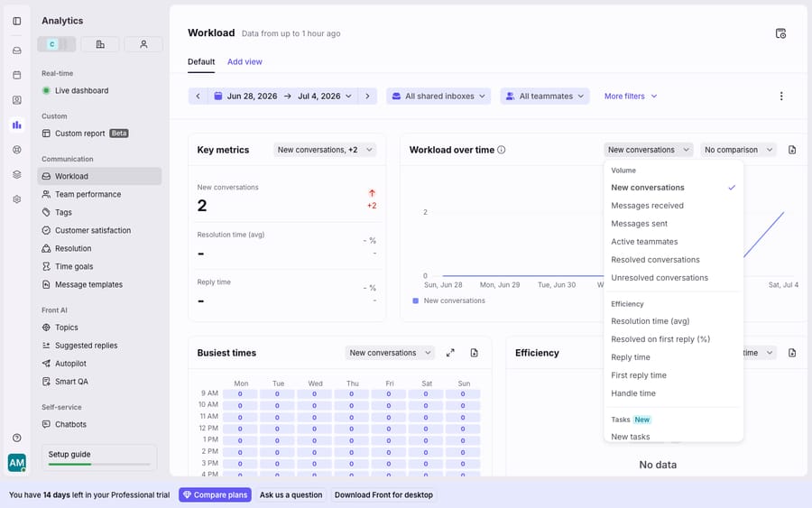Export Busiest times data
Image resolution: width=812 pixels, height=508 pixels.
click(474, 353)
